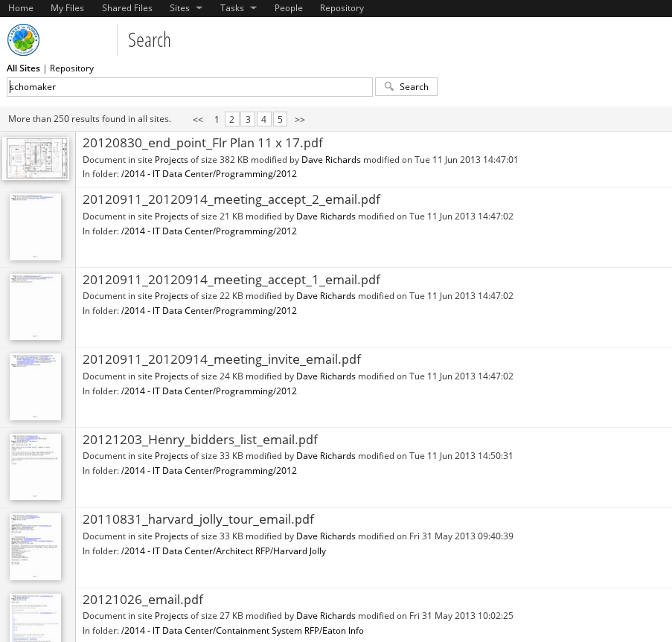Viewport: 672px width, 642px height.
Task: Expand the Tasks dropdown menu
Action: [238, 8]
